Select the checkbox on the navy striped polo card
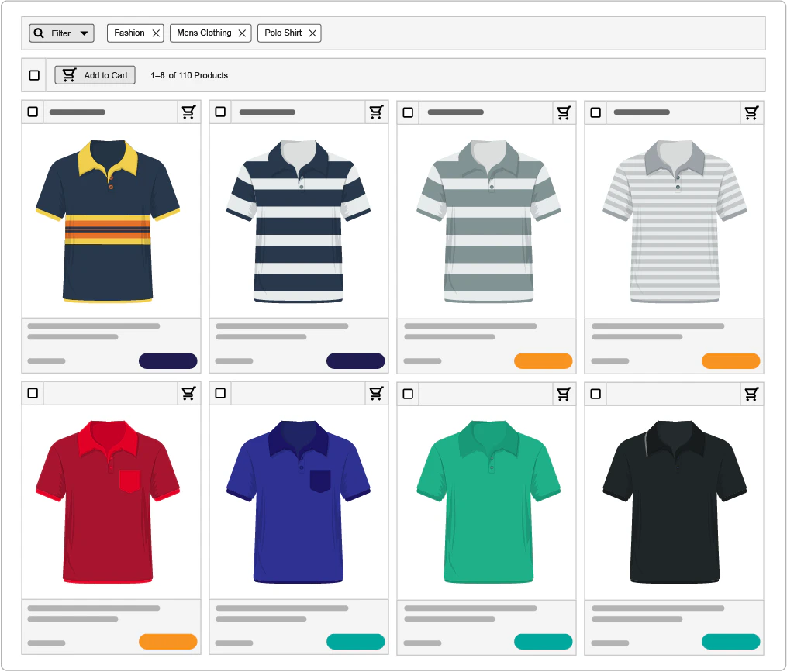 219,112
